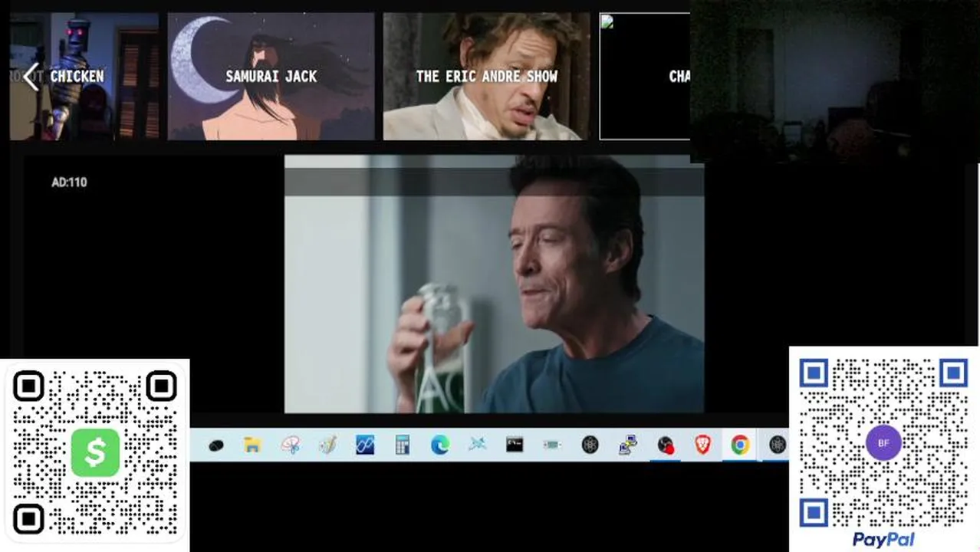The height and width of the screenshot is (552, 980).
Task: Open The Eric Andre Show card
Action: 486,76
